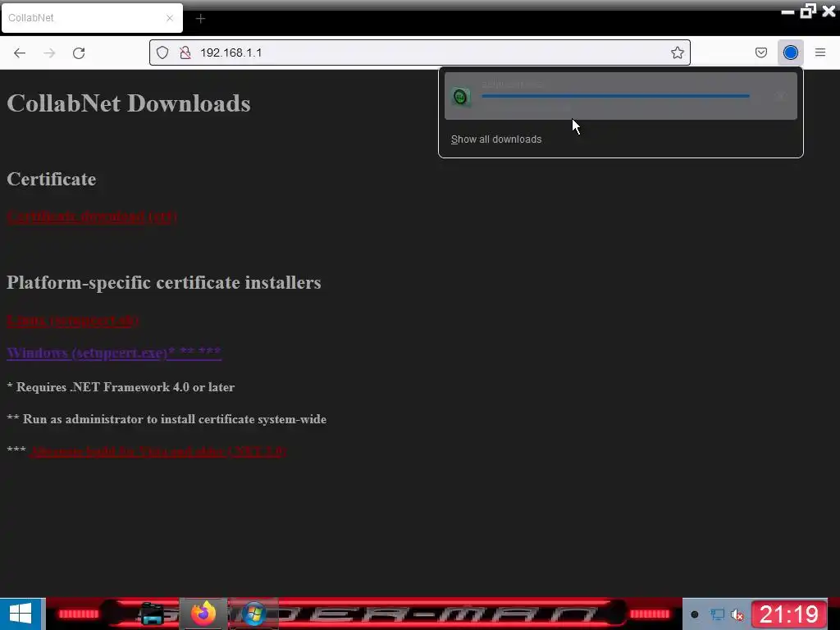The width and height of the screenshot is (840, 630).
Task: Close the CollabNet tab
Action: pyautogui.click(x=170, y=18)
